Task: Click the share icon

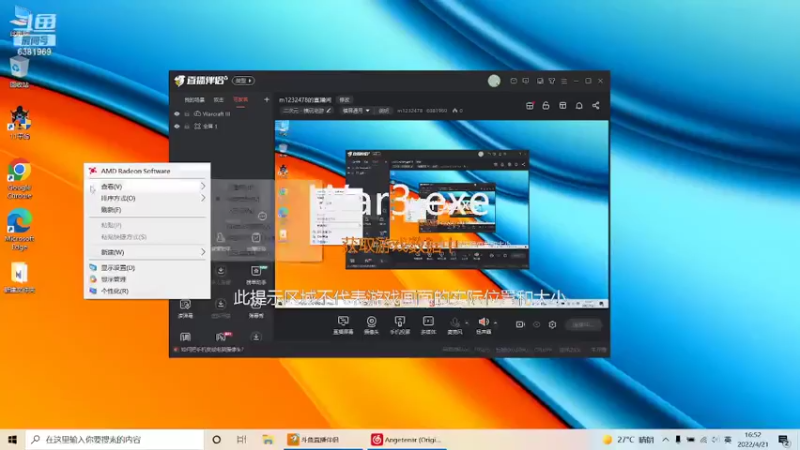Action: (x=596, y=106)
